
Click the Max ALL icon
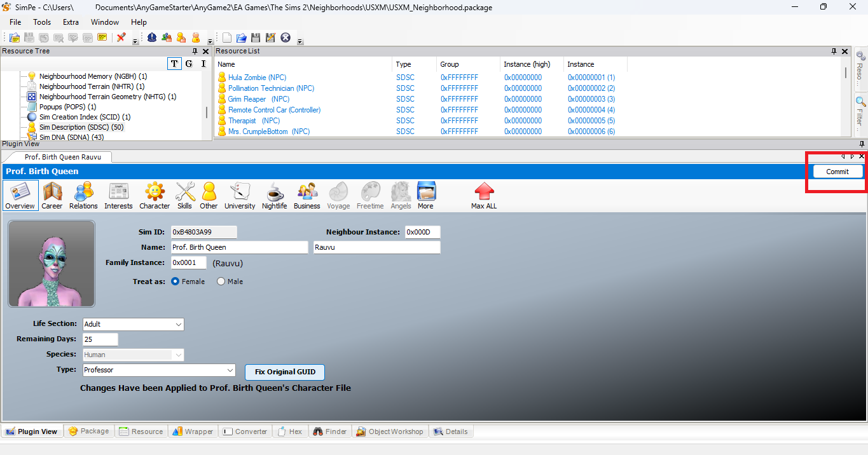tap(483, 195)
